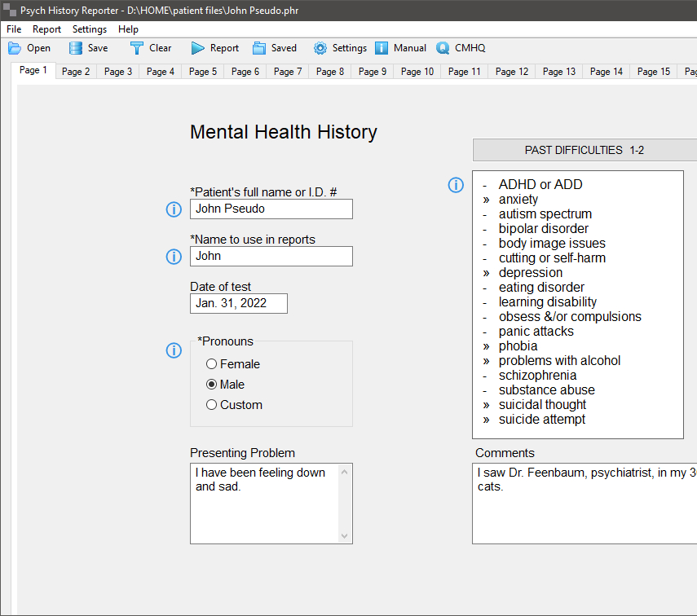Open the Saved files icon
Image resolution: width=697 pixels, height=616 pixels.
pyautogui.click(x=259, y=48)
